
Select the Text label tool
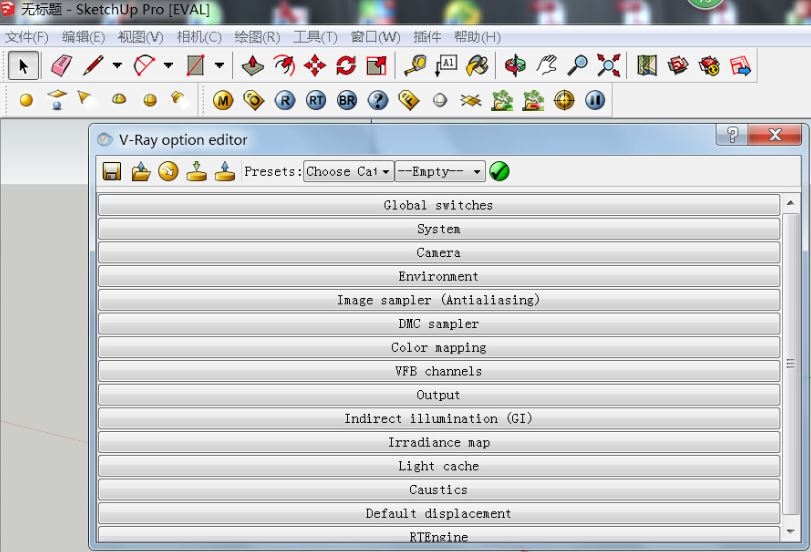point(446,66)
